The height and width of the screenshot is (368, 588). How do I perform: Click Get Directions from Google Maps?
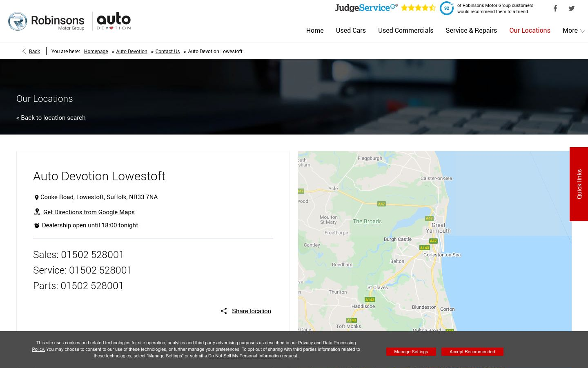coord(89,212)
